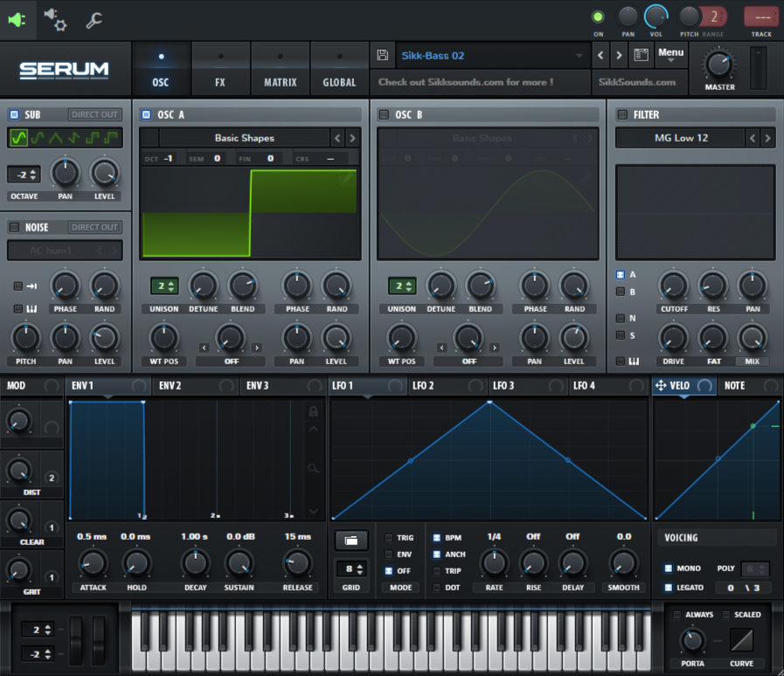Click previous OSC A warp mode arrow
The height and width of the screenshot is (676, 784).
(204, 348)
